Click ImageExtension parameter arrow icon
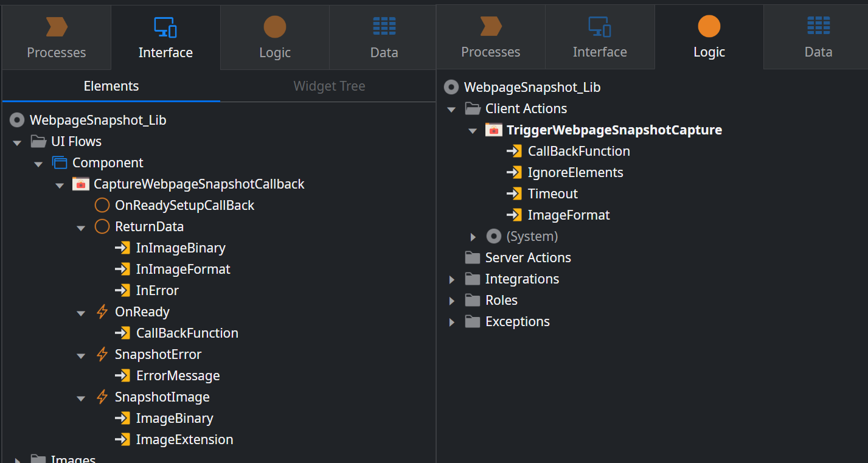Screen dimensions: 868x463 point(122,439)
